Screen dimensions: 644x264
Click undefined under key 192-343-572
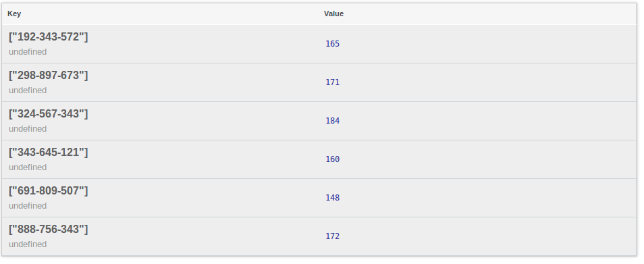(28, 52)
